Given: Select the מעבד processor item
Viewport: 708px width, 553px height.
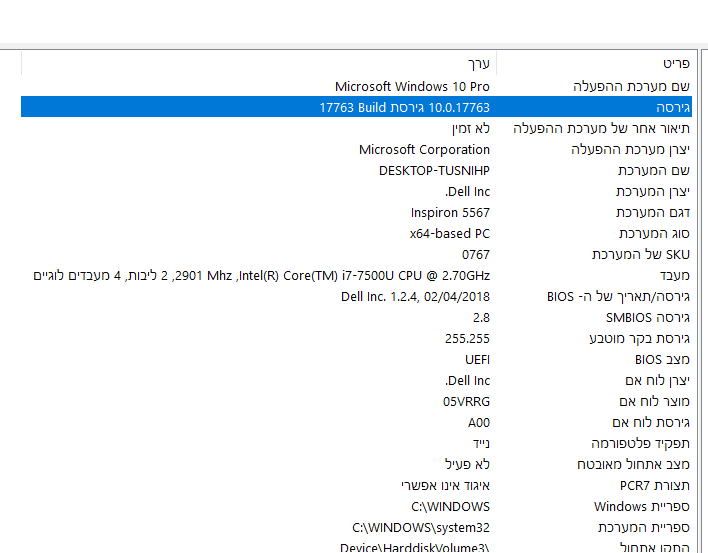Looking at the screenshot, I should pyautogui.click(x=675, y=275).
